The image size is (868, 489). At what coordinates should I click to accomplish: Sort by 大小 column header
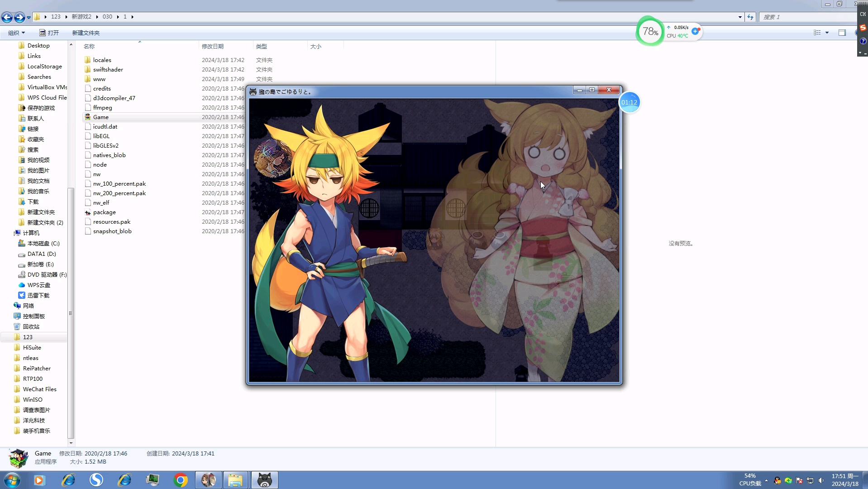(x=316, y=46)
